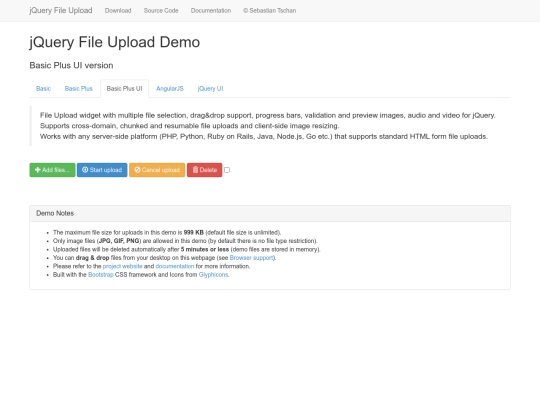Click the bold 5 minutes or less text

coord(205,249)
